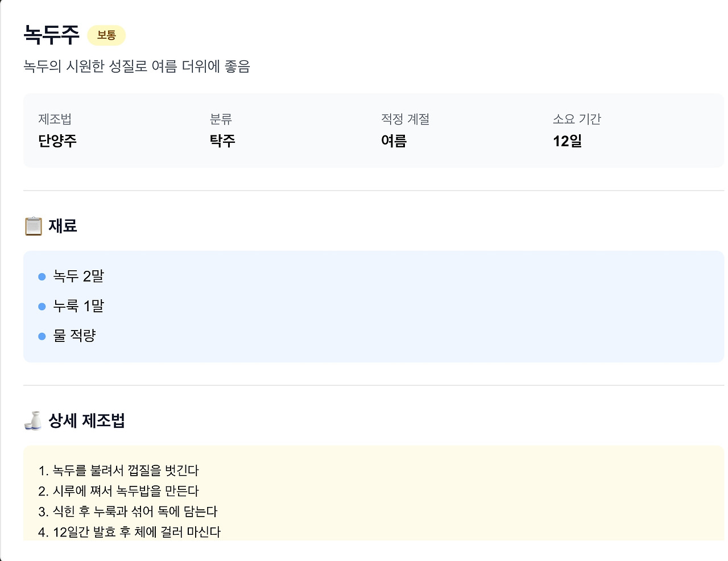Viewport: 728px width, 561px height.
Task: Click the description text about 여름 더위
Action: 137,67
